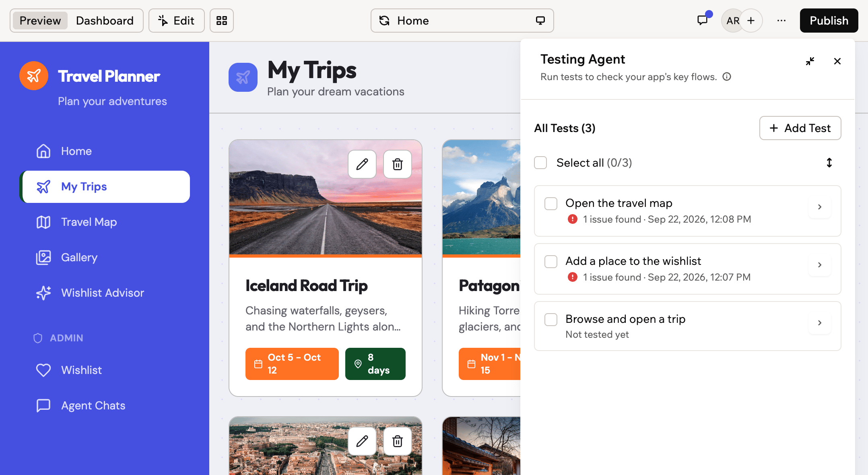Click the location pin icon in 8 days badge
868x475 pixels.
[358, 364]
